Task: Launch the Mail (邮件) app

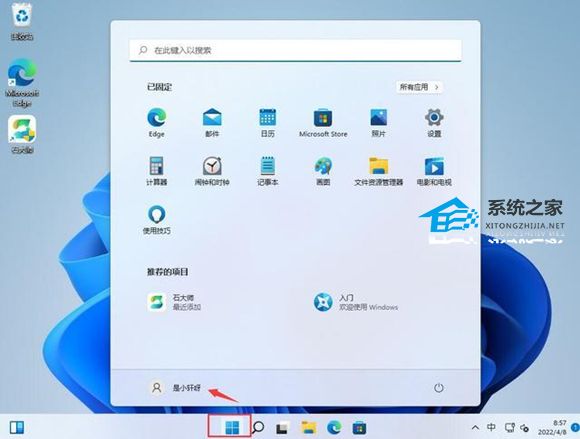Action: pos(212,123)
